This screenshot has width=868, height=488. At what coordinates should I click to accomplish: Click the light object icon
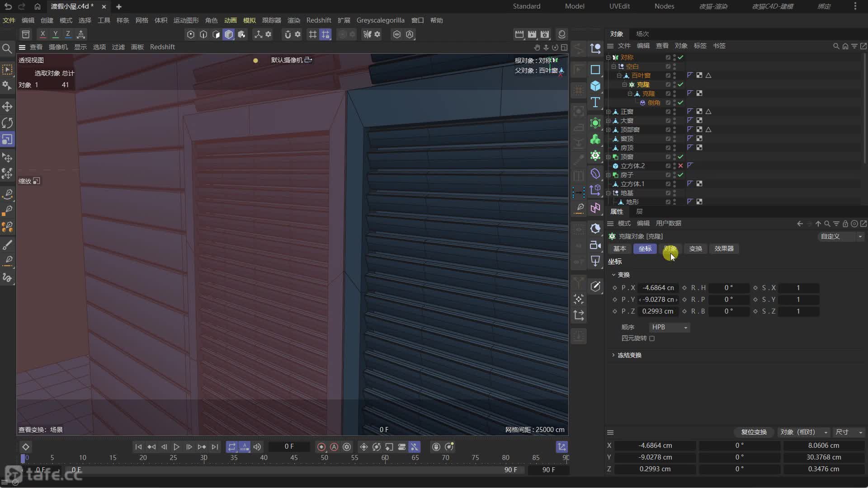pos(595,261)
